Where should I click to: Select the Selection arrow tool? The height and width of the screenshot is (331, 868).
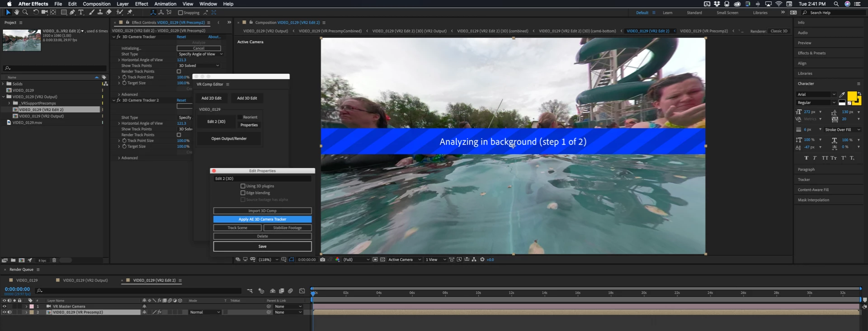point(8,12)
